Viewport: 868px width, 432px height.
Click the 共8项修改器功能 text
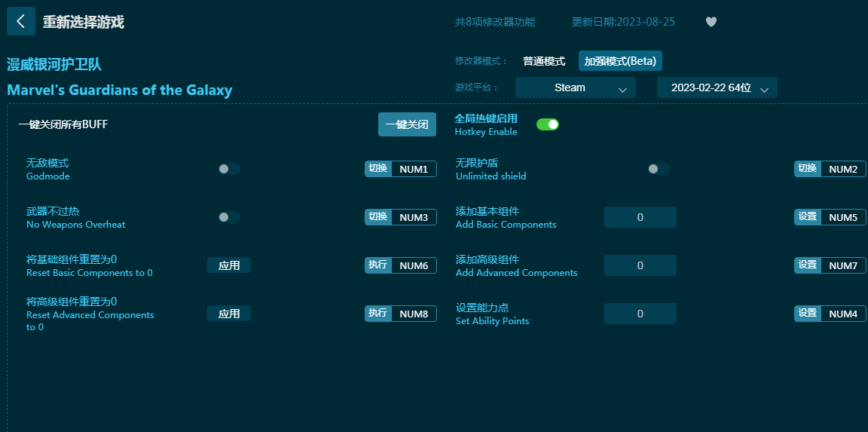coord(495,22)
